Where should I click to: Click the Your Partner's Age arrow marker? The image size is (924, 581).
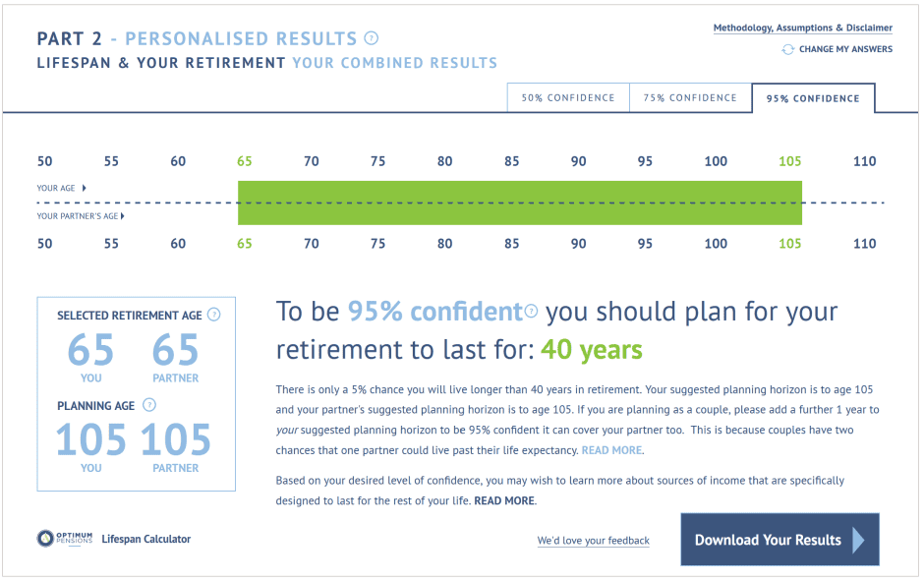[123, 216]
